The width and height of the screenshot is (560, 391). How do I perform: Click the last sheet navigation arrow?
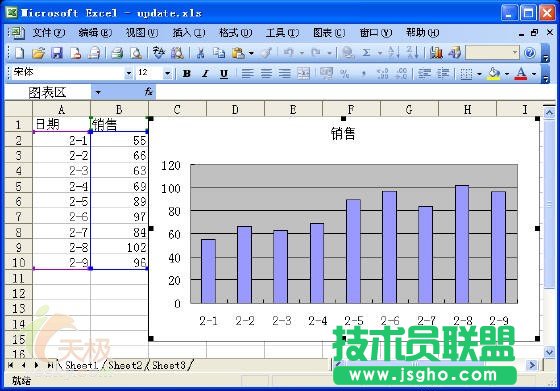coord(50,365)
